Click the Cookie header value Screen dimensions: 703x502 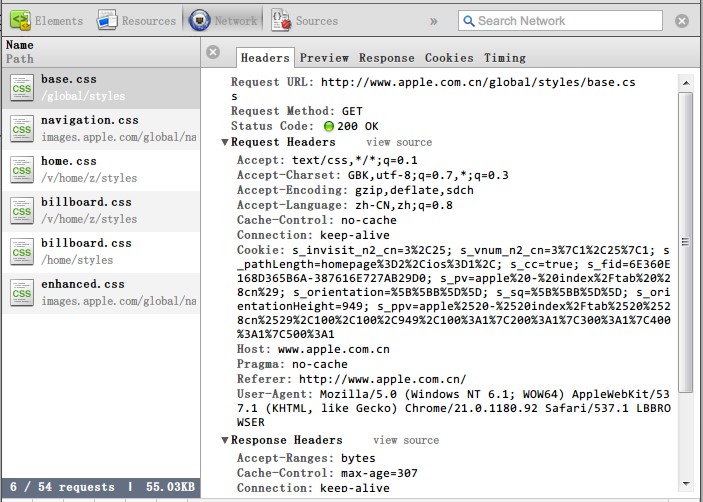(x=454, y=292)
